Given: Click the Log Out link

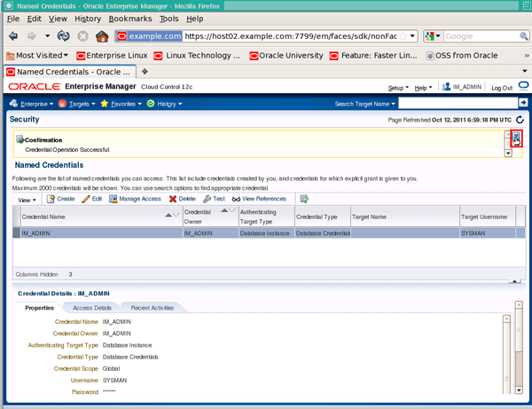Looking at the screenshot, I should (502, 88).
